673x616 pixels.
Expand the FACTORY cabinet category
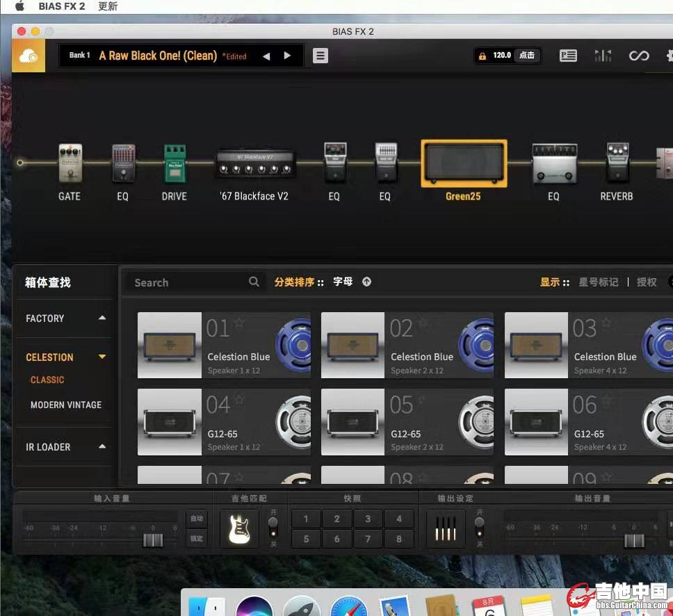click(102, 318)
